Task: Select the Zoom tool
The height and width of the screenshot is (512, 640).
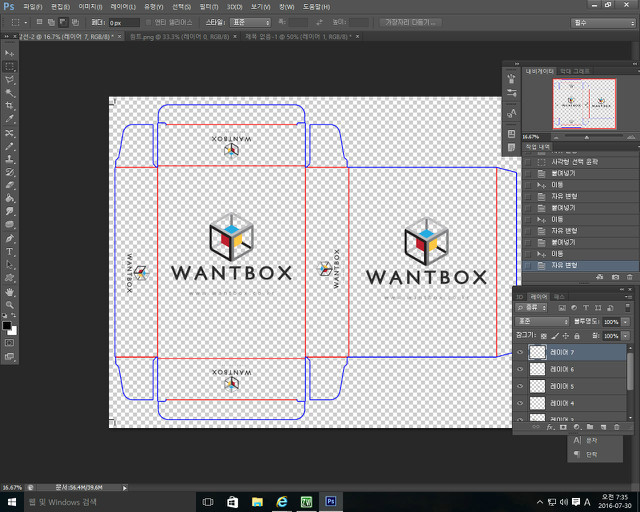Action: coord(9,305)
